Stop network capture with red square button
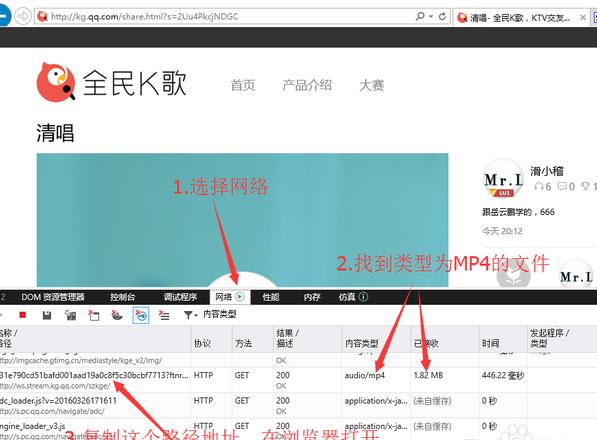 (22, 315)
